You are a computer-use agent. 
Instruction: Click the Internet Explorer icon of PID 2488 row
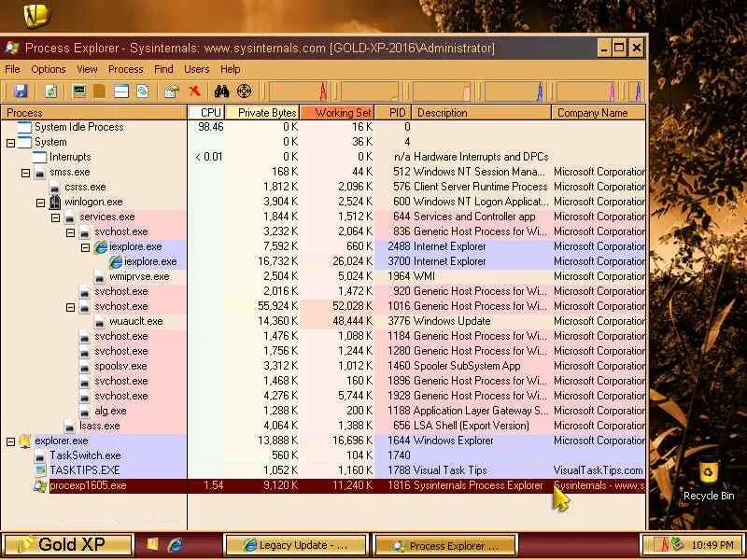point(101,246)
